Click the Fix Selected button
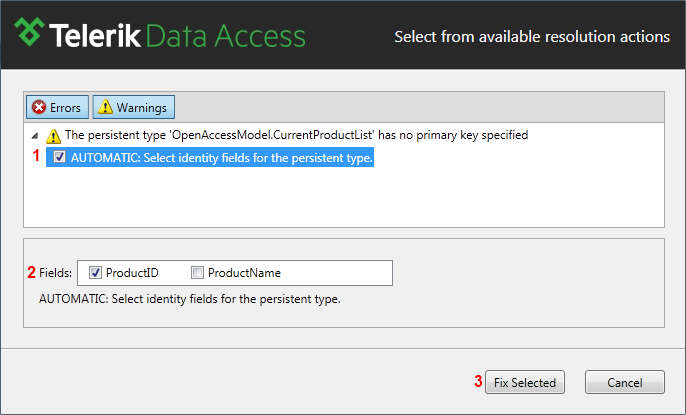 pyautogui.click(x=525, y=382)
